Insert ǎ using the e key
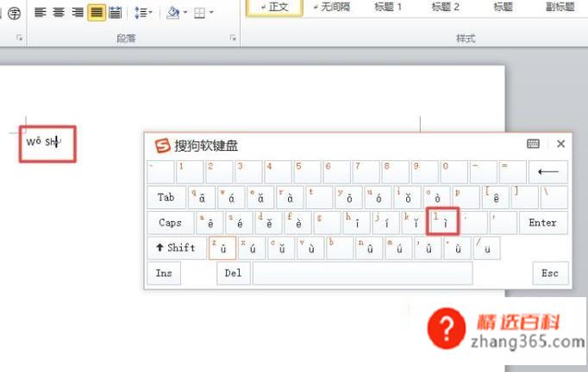This screenshot has height=372, width=588. tap(260, 197)
